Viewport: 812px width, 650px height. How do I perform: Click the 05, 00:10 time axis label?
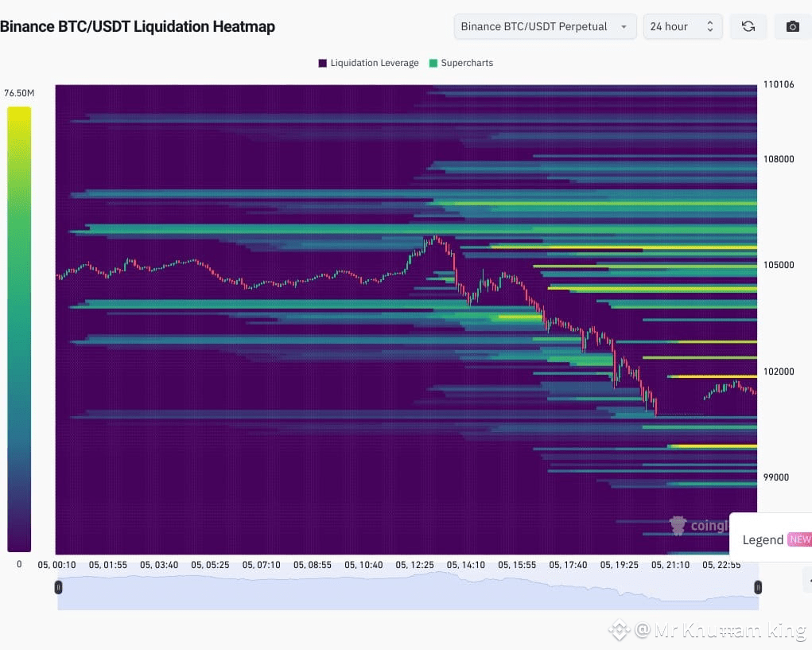pyautogui.click(x=56, y=565)
